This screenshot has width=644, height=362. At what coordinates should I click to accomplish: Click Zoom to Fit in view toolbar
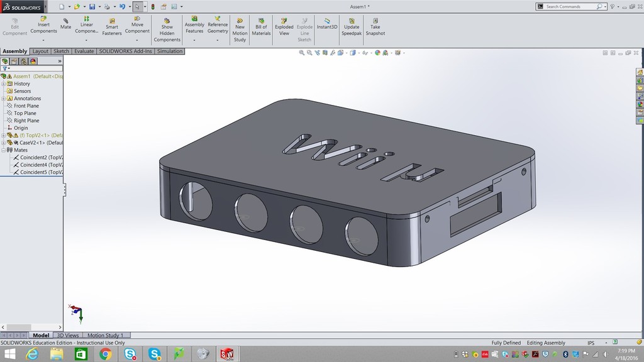(301, 53)
